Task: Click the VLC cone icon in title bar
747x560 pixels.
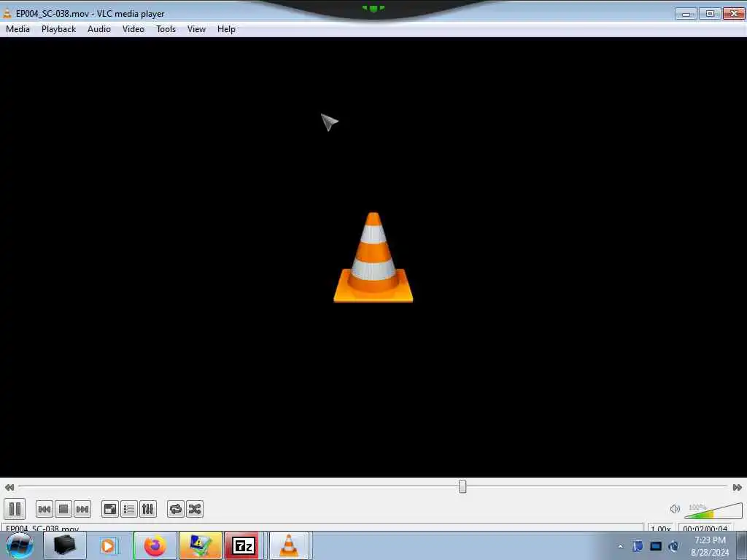Action: pos(7,13)
